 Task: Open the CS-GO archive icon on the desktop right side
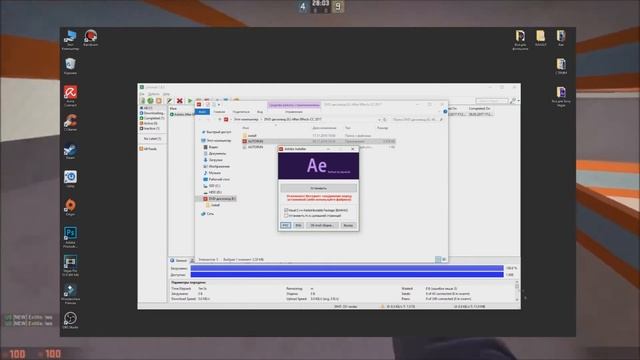click(561, 66)
